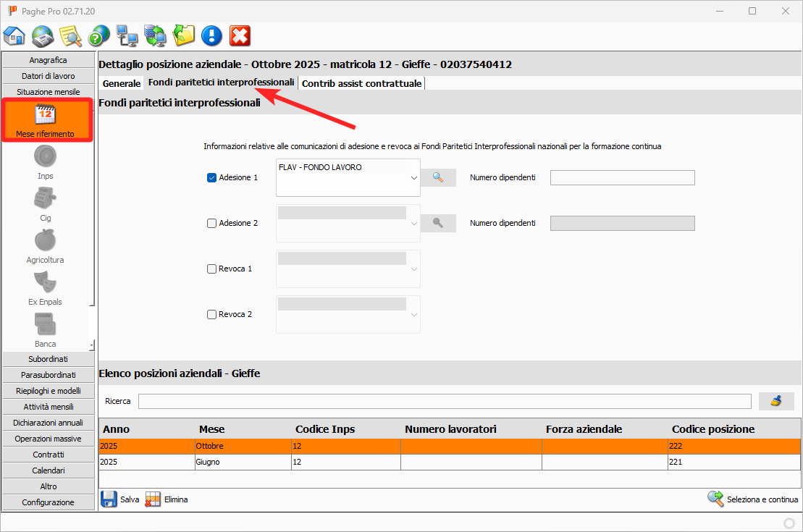Tick the Revoca 1 checkbox
The image size is (803, 532).
[212, 269]
